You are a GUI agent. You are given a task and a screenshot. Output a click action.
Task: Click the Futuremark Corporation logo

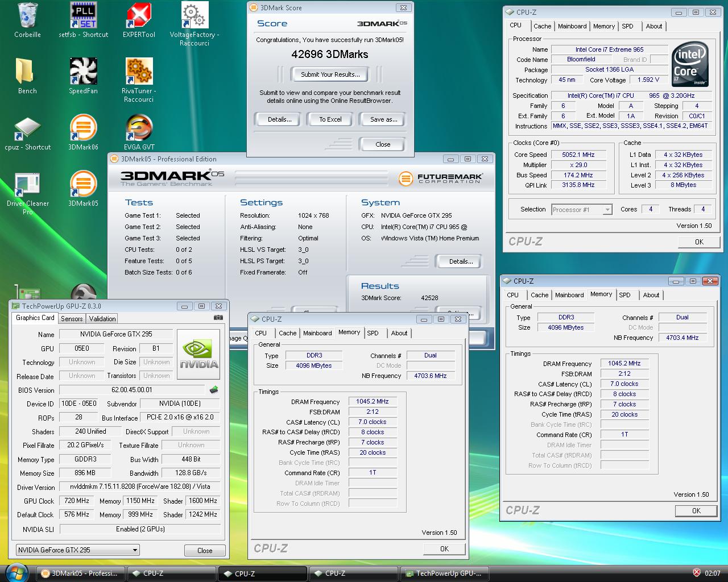(441, 178)
